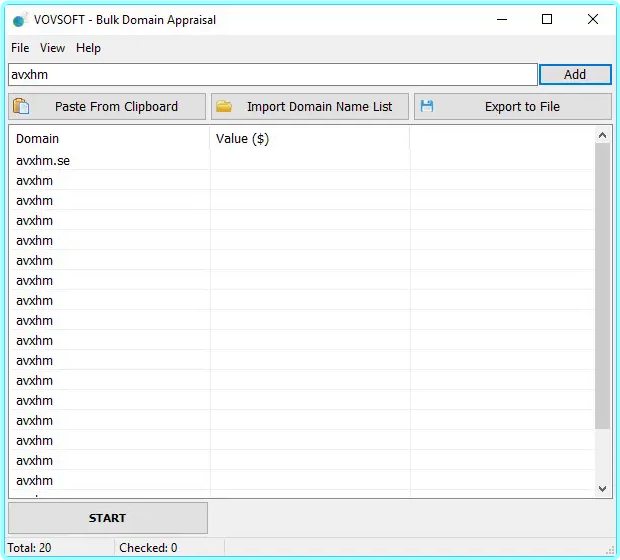Click the blue floppy disk save icon
This screenshot has width=620, height=560.
pos(427,106)
